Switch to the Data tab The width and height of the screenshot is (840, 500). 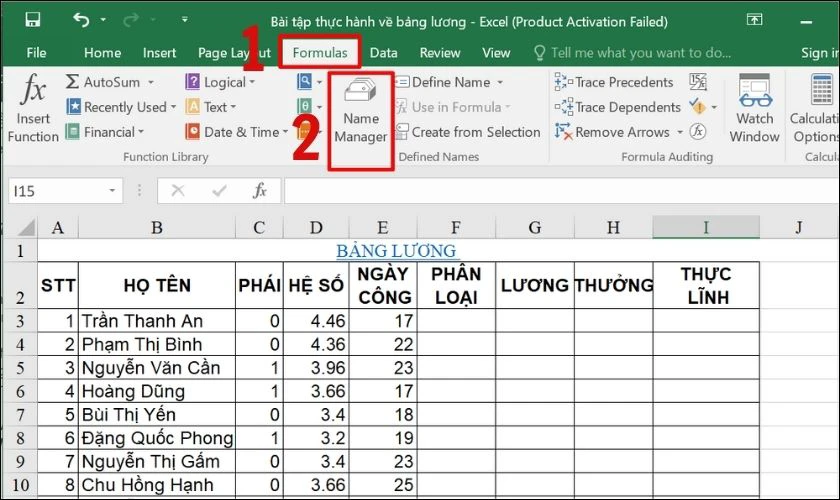384,53
